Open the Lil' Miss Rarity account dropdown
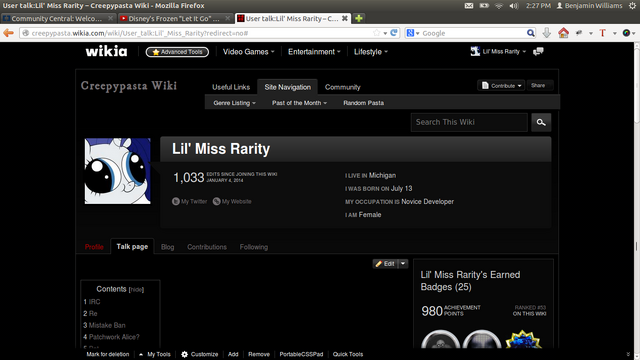 498,51
